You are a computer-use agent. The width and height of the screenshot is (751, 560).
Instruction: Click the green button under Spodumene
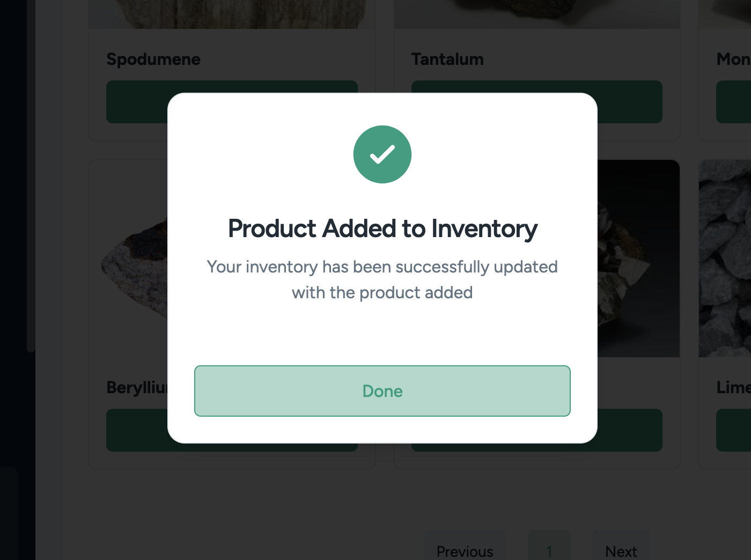coord(137,102)
